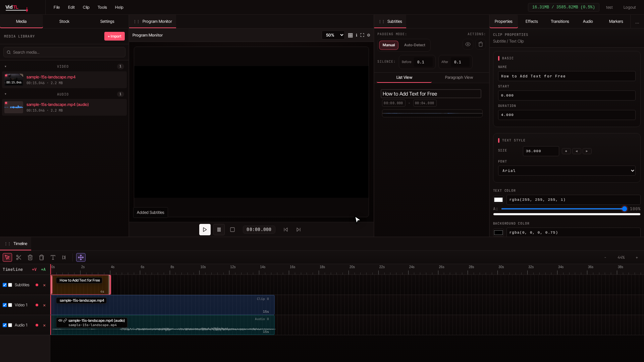Click the Search media input field
Screen dimensions: 644x362
[64, 52]
